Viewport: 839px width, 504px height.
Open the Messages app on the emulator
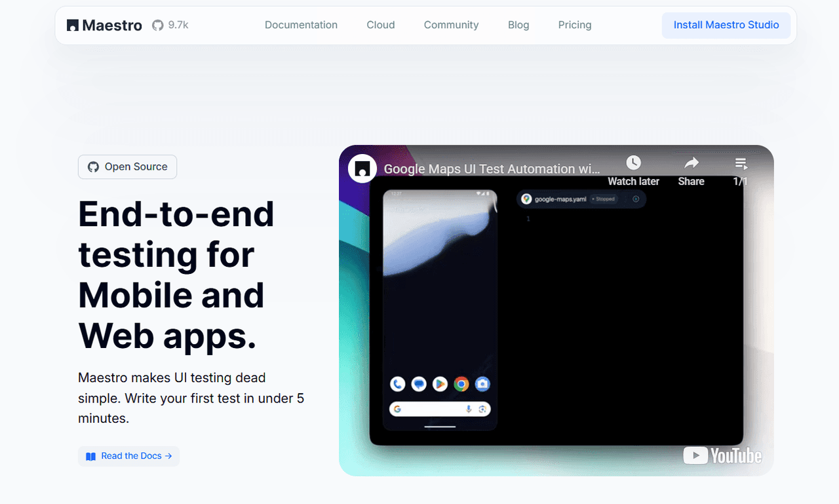(418, 384)
